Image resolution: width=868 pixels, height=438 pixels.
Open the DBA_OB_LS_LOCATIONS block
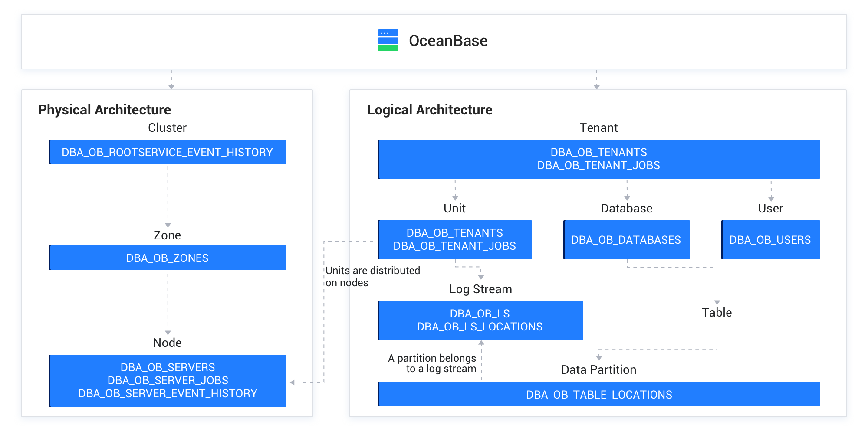480,327
